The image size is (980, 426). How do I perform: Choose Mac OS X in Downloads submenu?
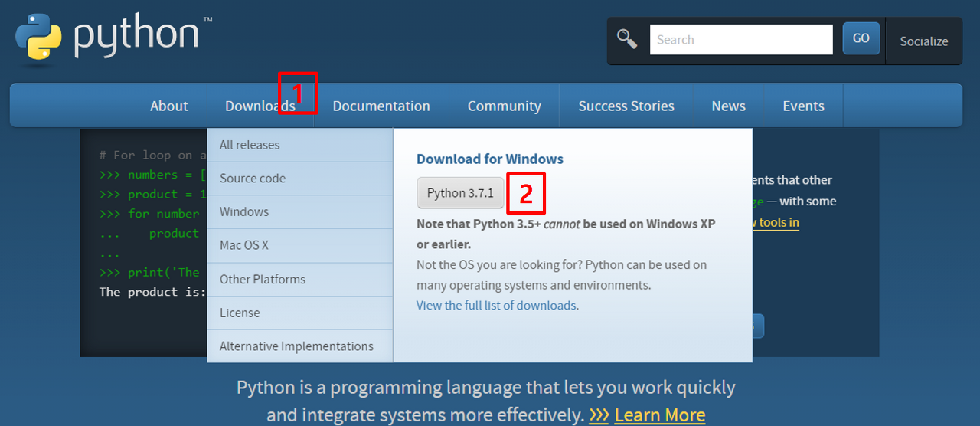300,246
